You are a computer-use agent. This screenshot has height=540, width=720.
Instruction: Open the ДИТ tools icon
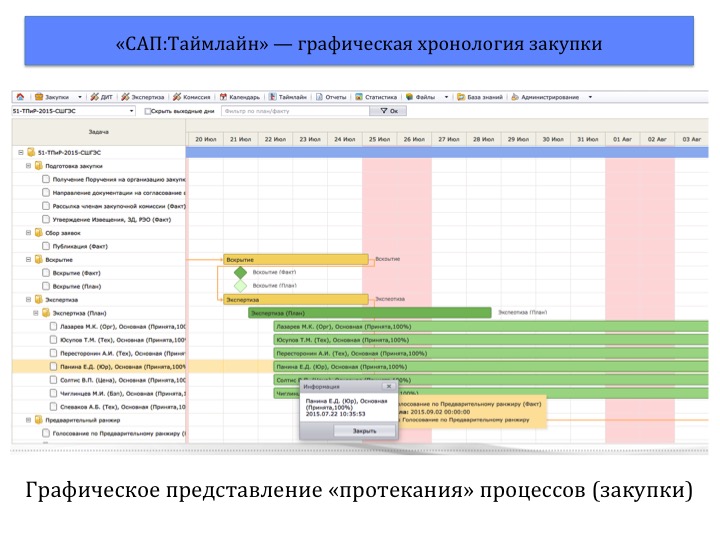(x=94, y=97)
